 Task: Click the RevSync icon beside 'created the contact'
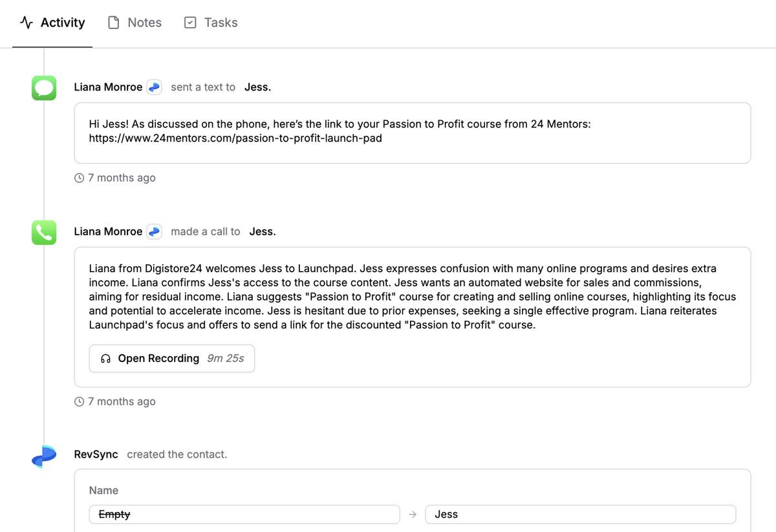[x=43, y=455]
